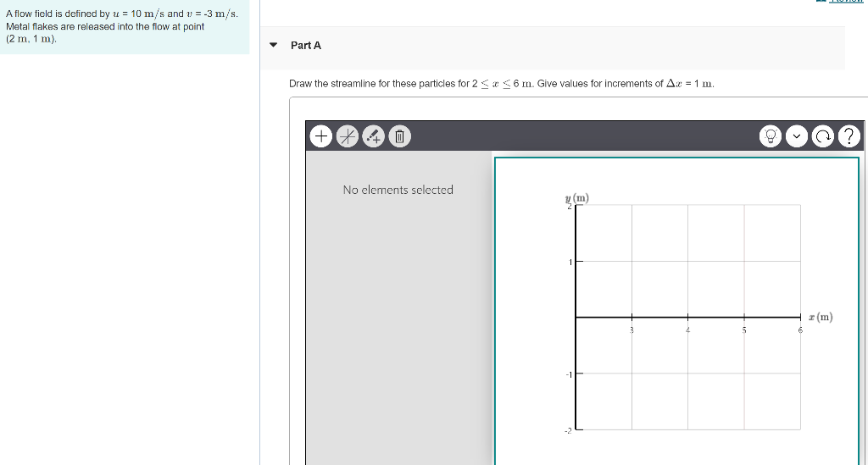868x465 pixels.
Task: Click the trash delete icon
Action: (x=400, y=136)
